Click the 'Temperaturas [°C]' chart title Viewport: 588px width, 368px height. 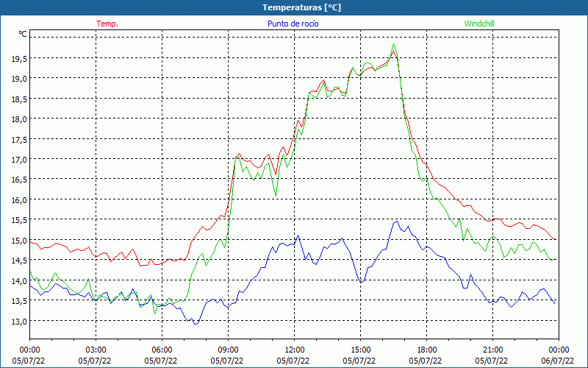[x=301, y=7]
